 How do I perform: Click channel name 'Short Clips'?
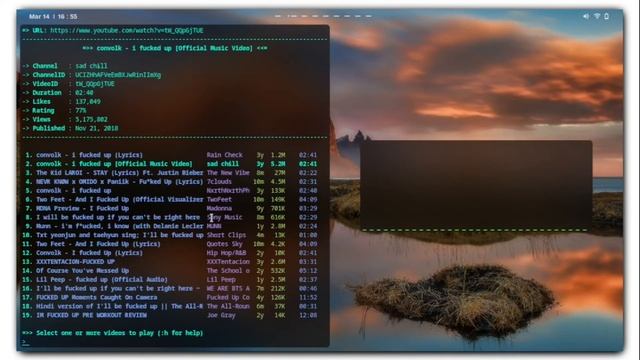click(226, 235)
